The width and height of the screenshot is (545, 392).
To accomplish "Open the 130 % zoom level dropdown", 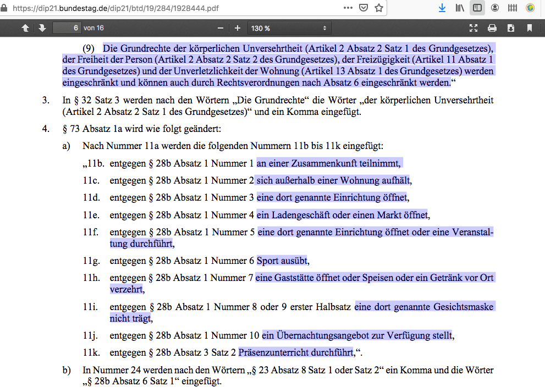I will click(x=289, y=28).
